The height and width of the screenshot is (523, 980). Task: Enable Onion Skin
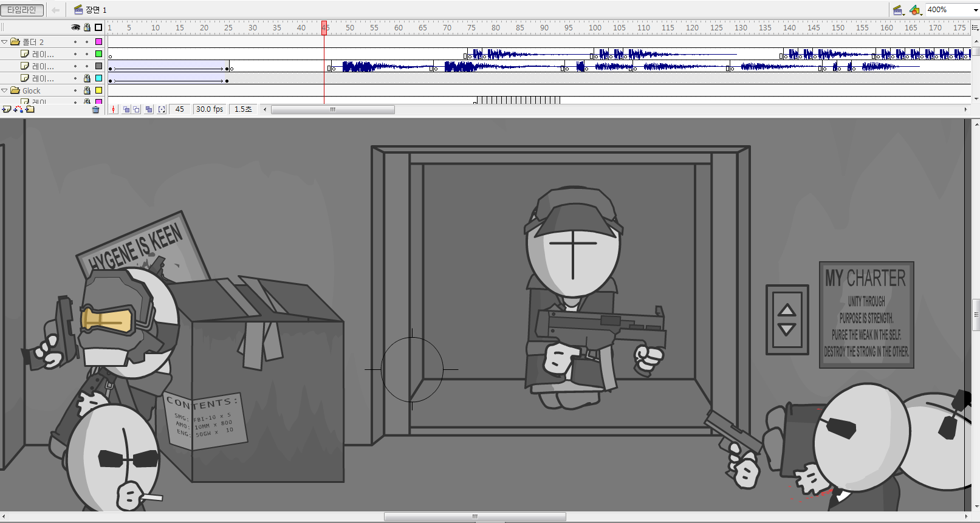(126, 109)
